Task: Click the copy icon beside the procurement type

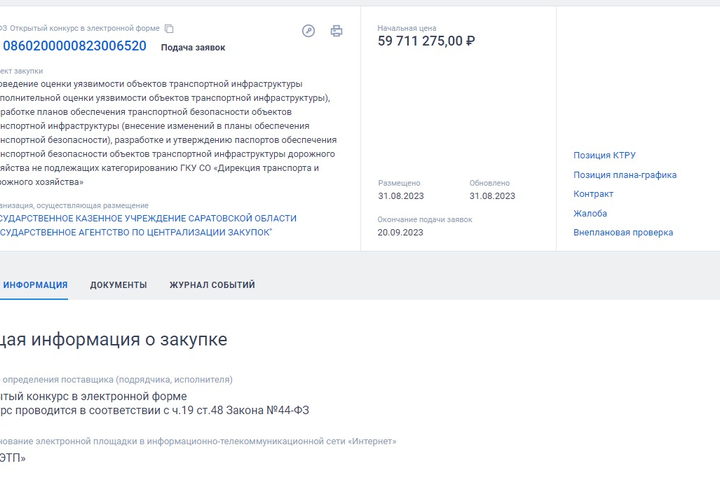Action: tap(169, 29)
